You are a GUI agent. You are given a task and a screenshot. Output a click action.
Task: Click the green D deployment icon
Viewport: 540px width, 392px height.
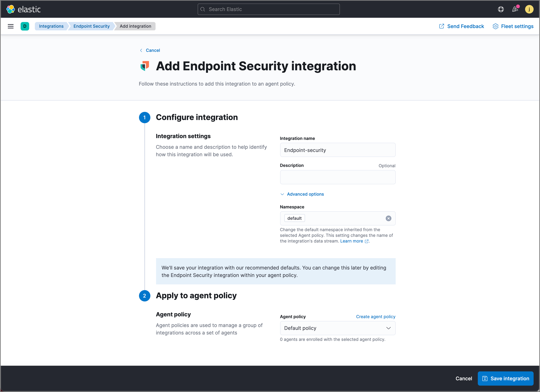[x=25, y=26]
